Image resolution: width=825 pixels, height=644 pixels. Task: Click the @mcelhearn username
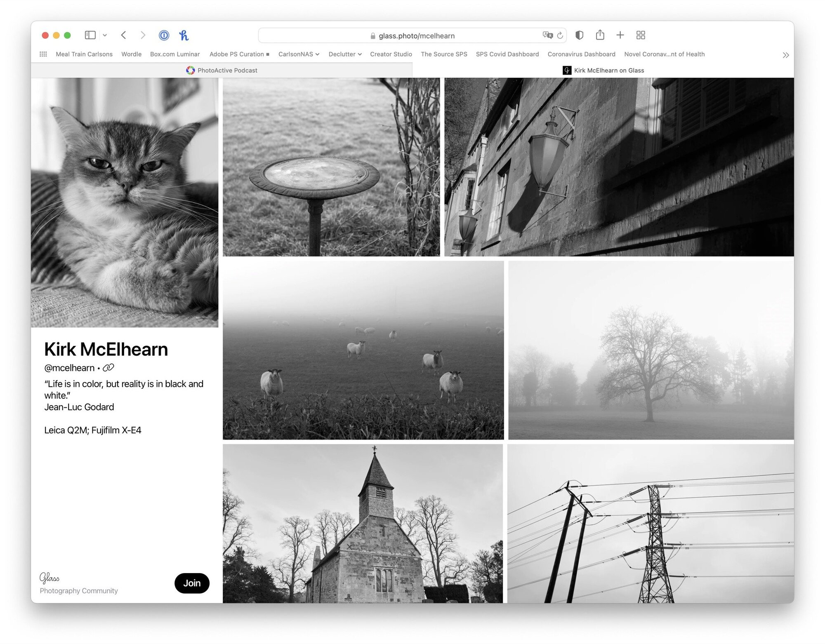tap(69, 368)
